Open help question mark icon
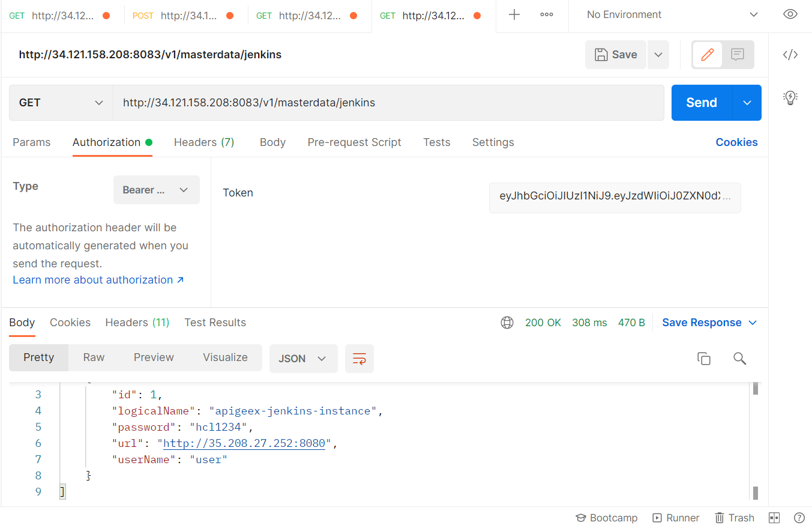Screen dimensions: 812x528 pos(799,518)
